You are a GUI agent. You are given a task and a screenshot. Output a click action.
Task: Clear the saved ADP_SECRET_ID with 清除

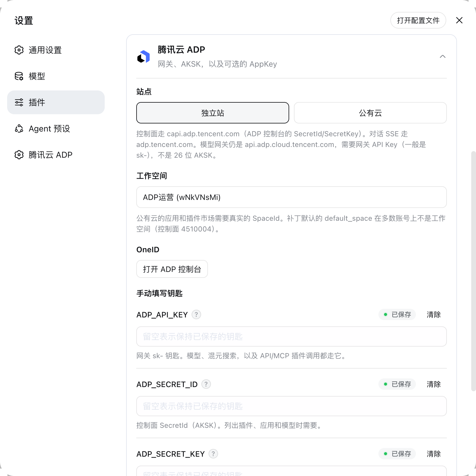coord(434,384)
